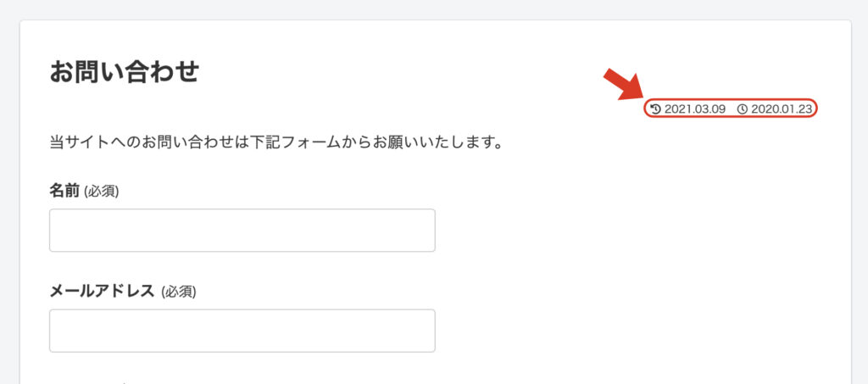
Task: Click the update history icon beside 2021.03.09
Action: [655, 109]
